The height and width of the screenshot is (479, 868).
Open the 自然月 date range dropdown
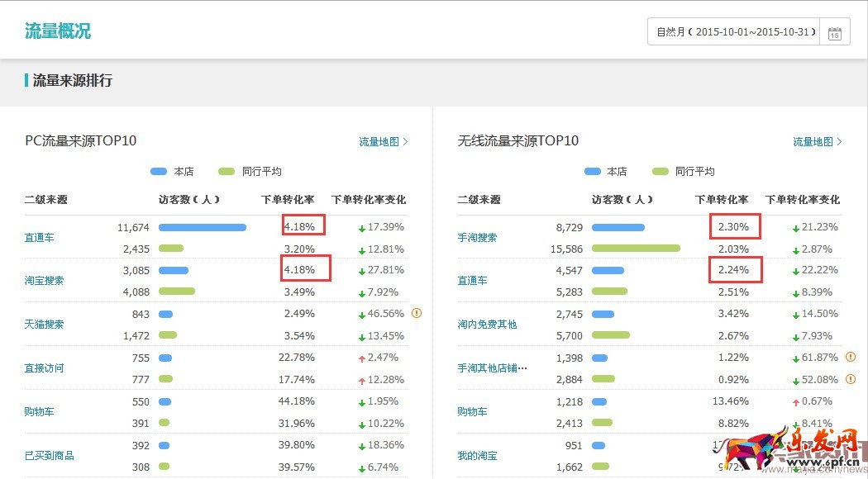click(x=734, y=32)
